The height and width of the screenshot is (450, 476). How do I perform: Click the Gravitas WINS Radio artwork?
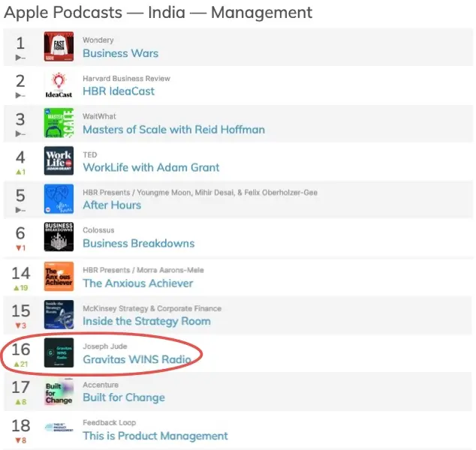[x=59, y=353]
